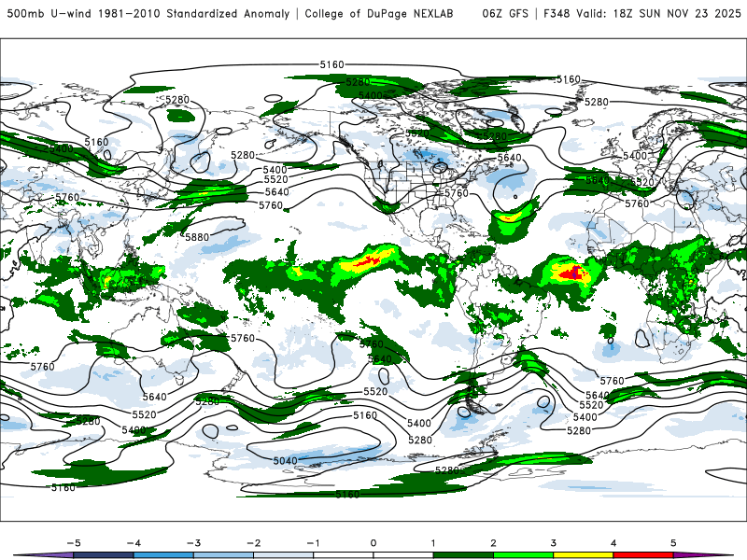Pick the blue -4 to -3 colorbar segment

click(163, 555)
